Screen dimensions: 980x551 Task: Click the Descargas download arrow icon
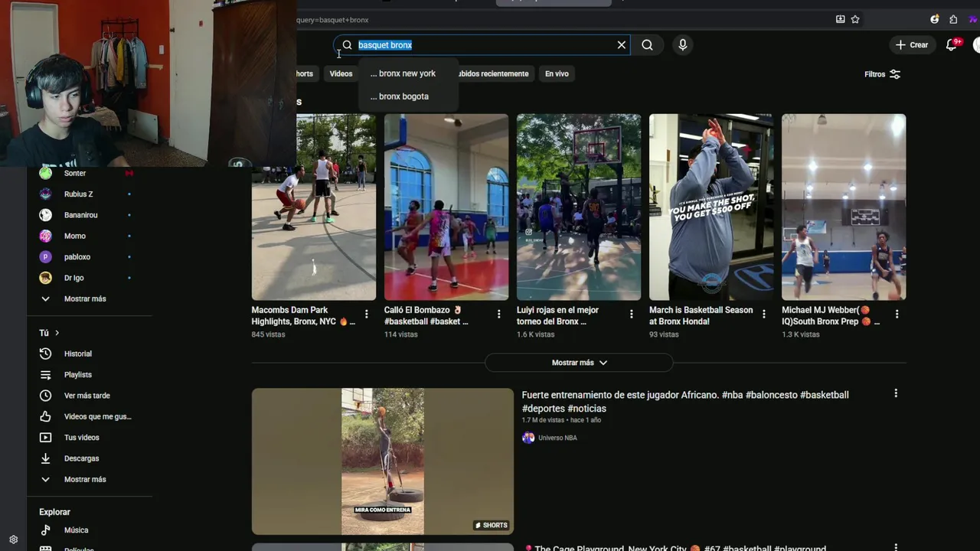click(45, 458)
